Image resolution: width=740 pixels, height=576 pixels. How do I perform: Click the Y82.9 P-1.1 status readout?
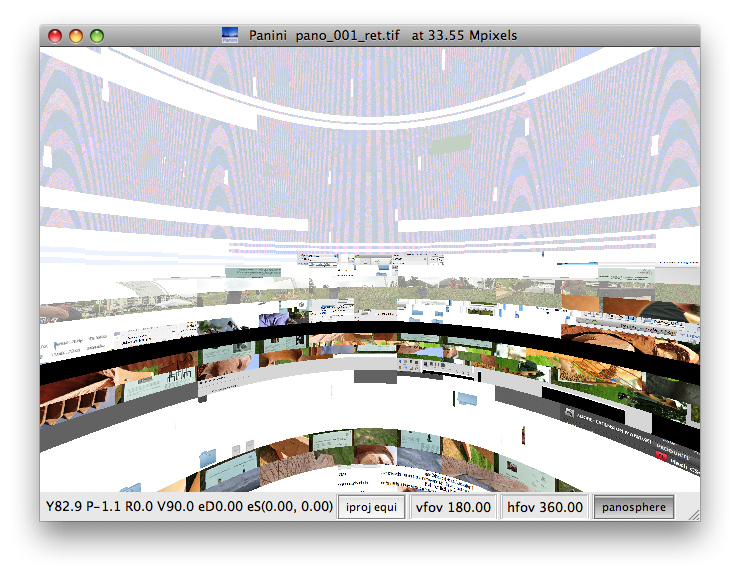(x=187, y=507)
